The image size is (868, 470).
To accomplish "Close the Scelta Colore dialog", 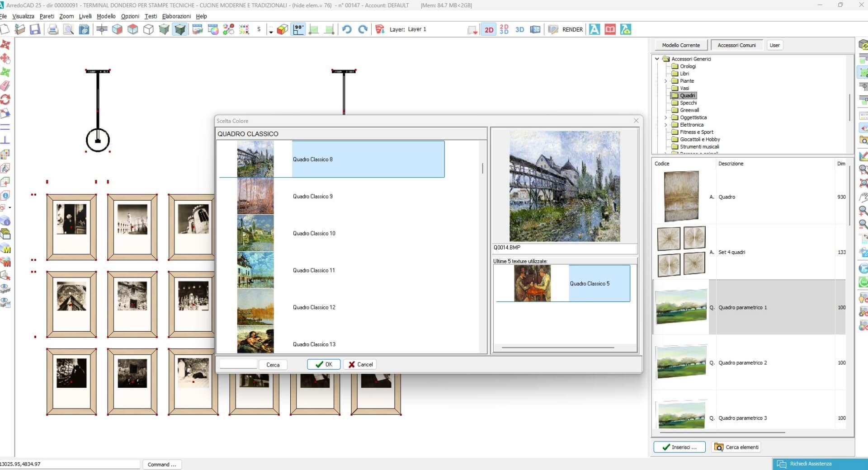I will [636, 121].
